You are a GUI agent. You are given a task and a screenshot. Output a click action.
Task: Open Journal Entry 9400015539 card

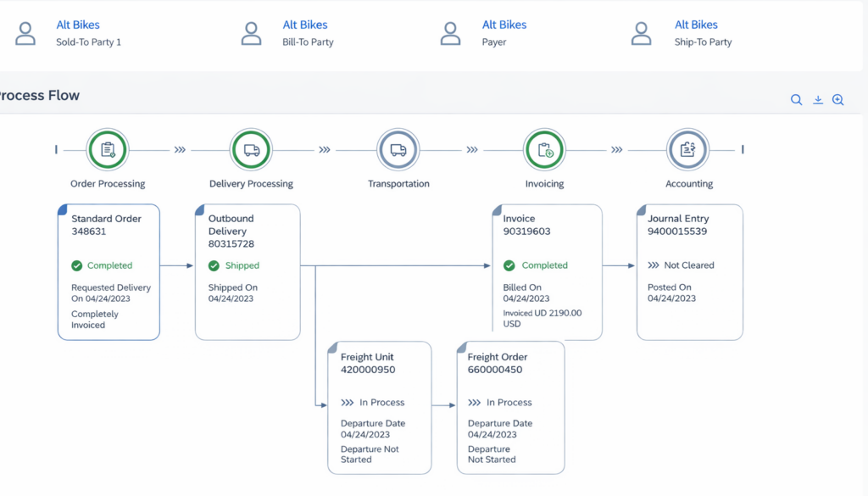(689, 271)
